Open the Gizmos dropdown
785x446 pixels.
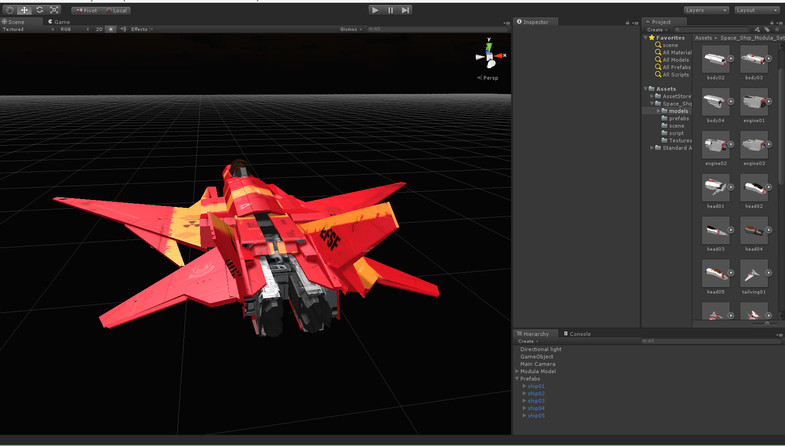(350, 29)
